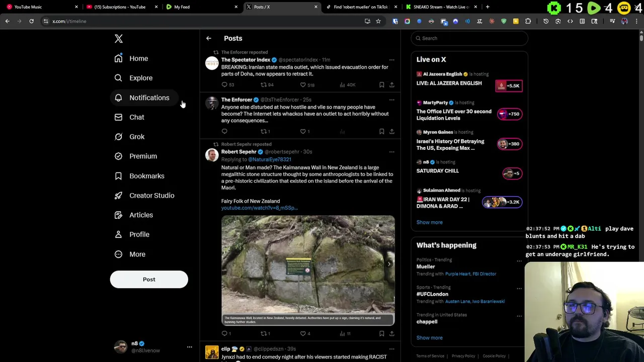
Task: Click the Creator Studio rocket icon
Action: click(x=118, y=196)
